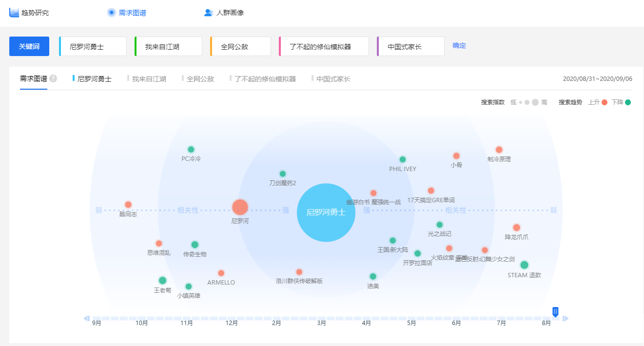Click the green 下降 legend dot
Image resolution: width=644 pixels, height=346 pixels.
click(x=628, y=102)
